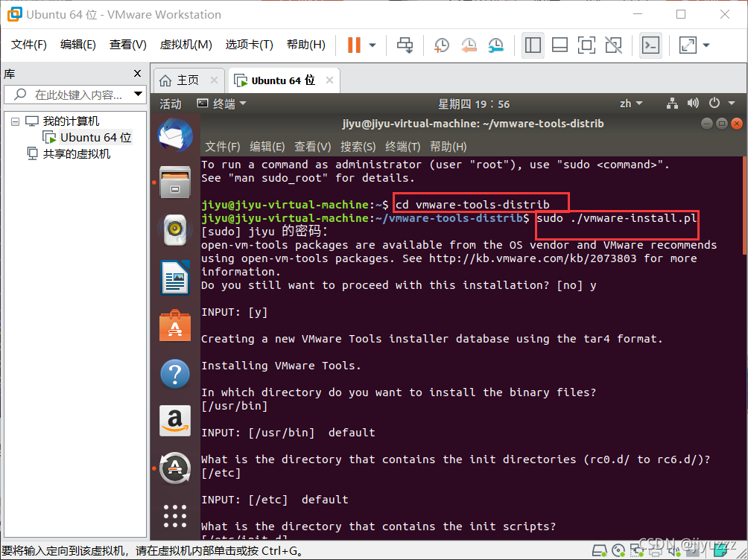Launch Amazon from the dock

coord(175,421)
